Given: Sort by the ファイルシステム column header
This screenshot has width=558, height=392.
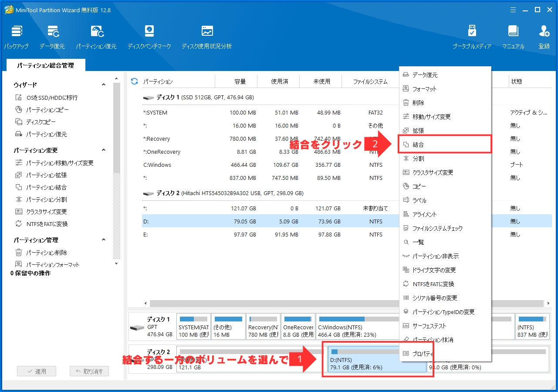Looking at the screenshot, I should tap(370, 81).
